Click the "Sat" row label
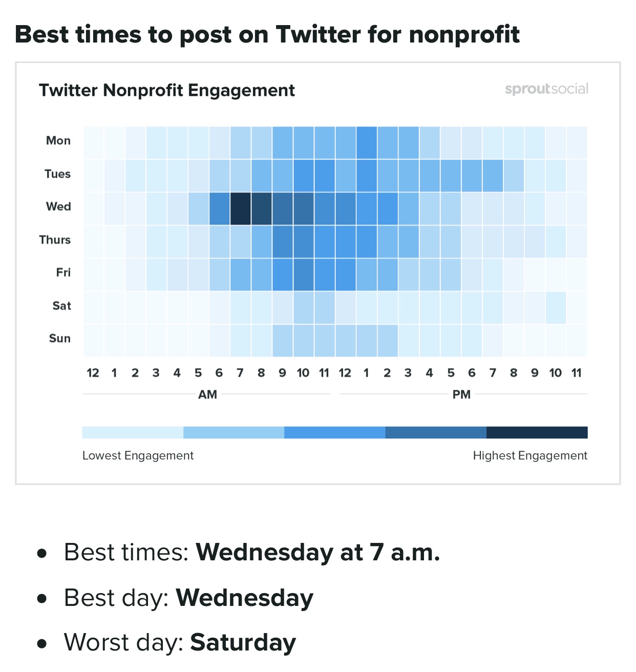Image resolution: width=636 pixels, height=672 pixels. click(x=61, y=306)
